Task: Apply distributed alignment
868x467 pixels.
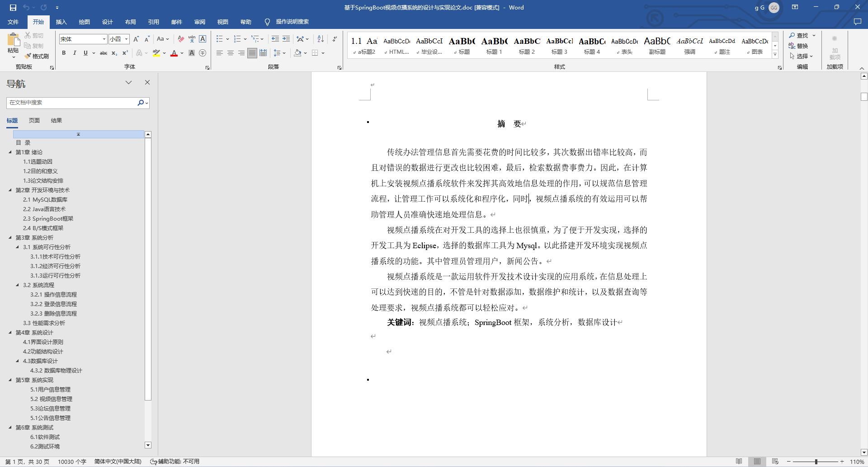Action: 263,53
